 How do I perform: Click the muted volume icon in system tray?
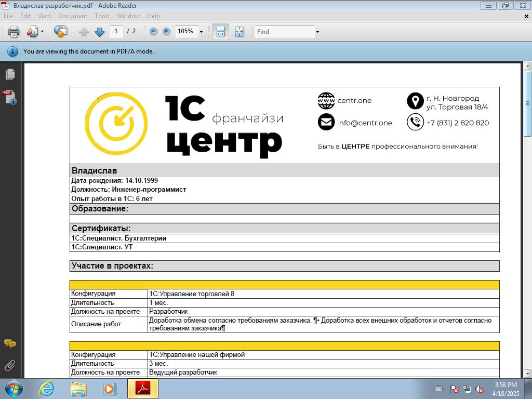point(480,389)
